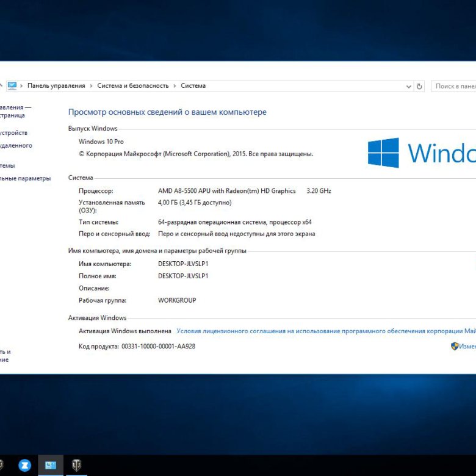Viewport: 476px width, 476px height.
Task: Open the blue round app in the taskbar
Action: pyautogui.click(x=24, y=465)
